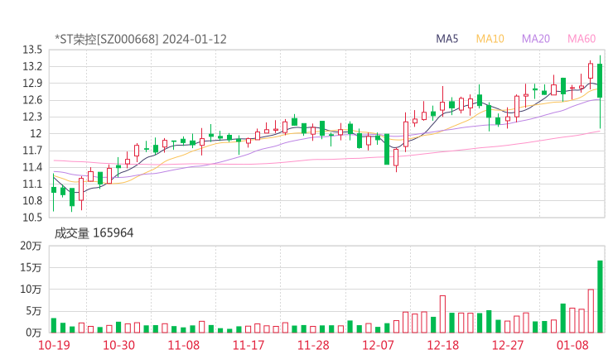
Task: Click the 12-27 date axis label
Action: tap(508, 345)
